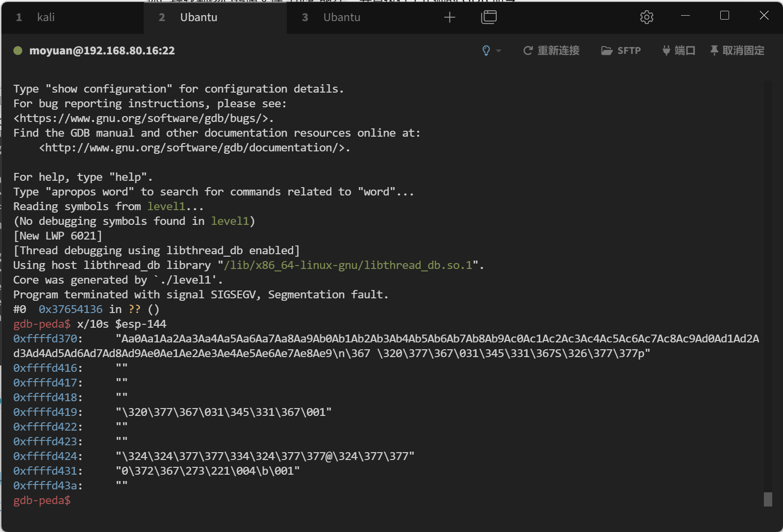Open the gdb documentation URL
This screenshot has width=783, height=532.
(x=194, y=148)
